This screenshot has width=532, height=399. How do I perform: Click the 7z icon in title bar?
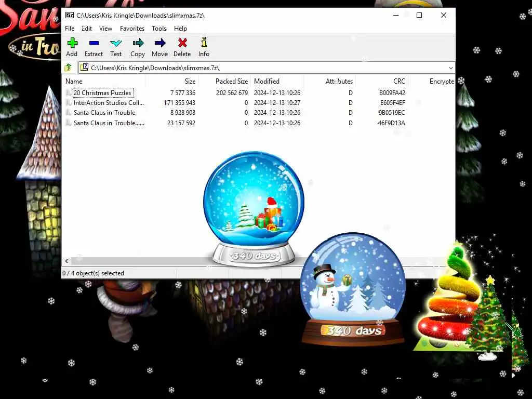70,15
